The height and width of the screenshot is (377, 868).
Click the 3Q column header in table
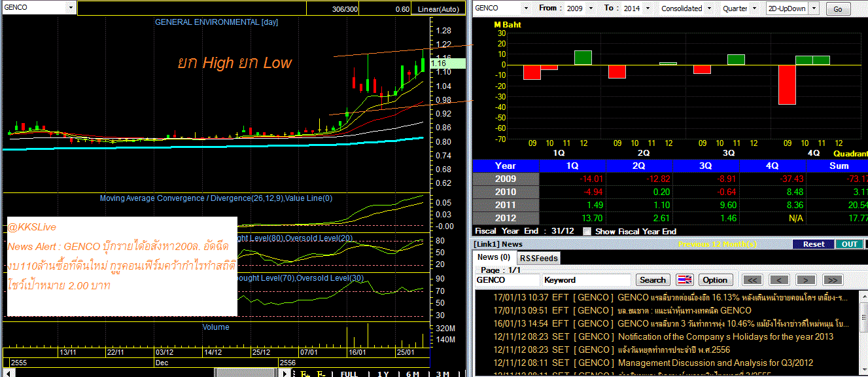point(706,166)
